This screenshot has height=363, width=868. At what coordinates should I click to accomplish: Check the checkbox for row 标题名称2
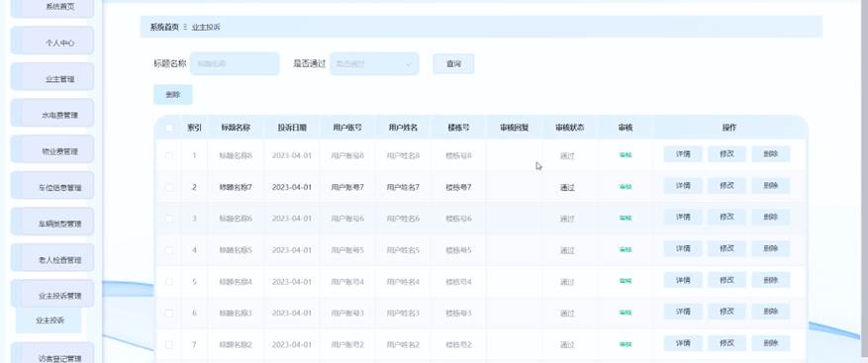pyautogui.click(x=169, y=345)
